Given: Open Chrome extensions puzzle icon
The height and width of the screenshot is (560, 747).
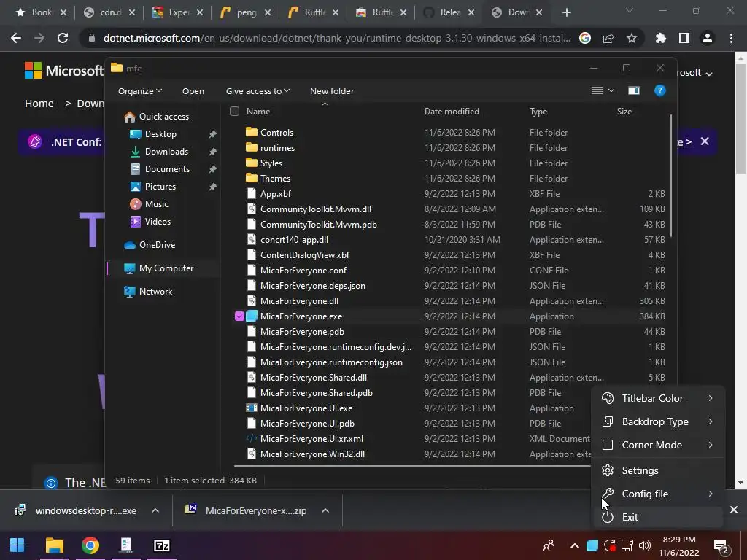Looking at the screenshot, I should pyautogui.click(x=660, y=38).
